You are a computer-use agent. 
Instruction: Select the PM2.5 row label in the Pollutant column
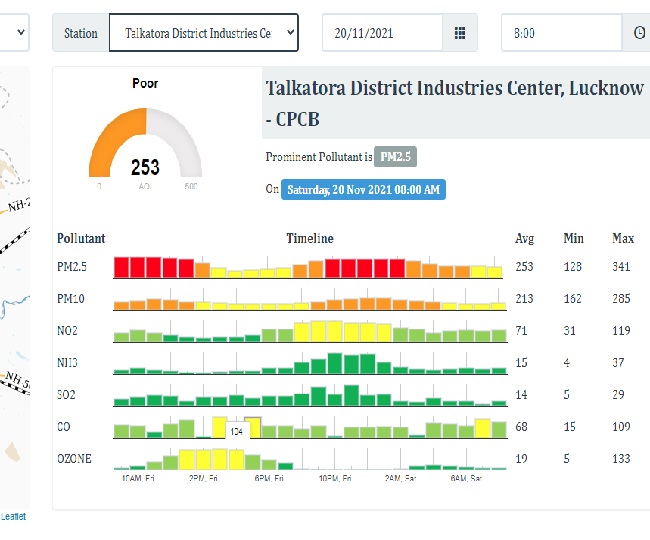click(x=72, y=267)
